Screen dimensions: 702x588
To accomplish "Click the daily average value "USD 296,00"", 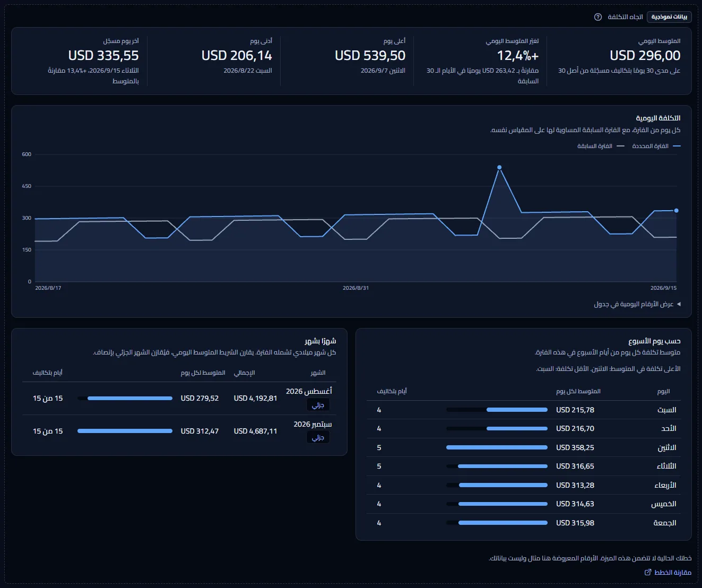I will (x=645, y=55).
